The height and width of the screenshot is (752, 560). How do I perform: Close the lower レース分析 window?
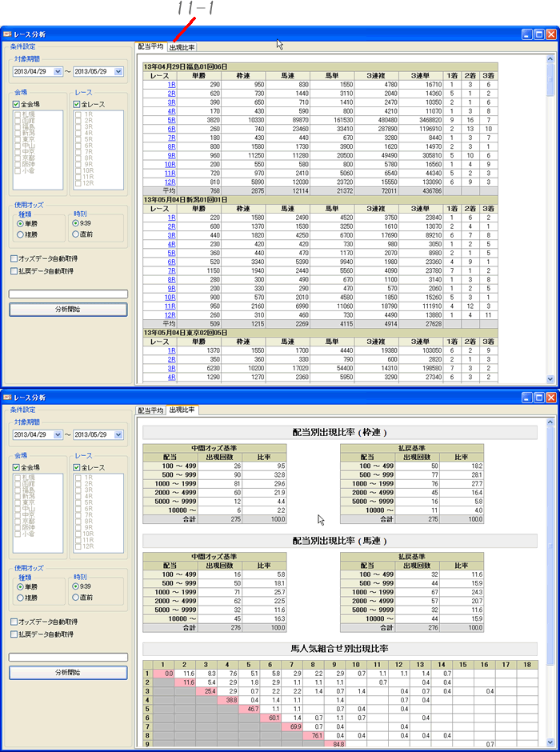[551, 398]
